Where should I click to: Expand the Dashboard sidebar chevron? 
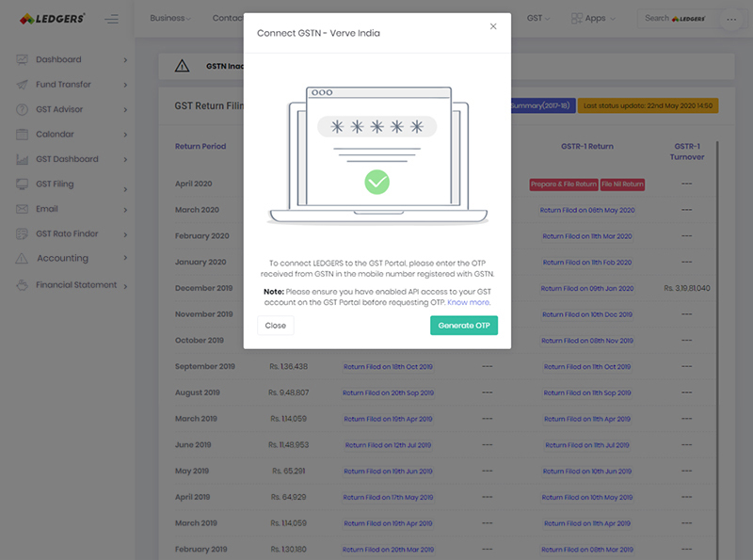125,60
